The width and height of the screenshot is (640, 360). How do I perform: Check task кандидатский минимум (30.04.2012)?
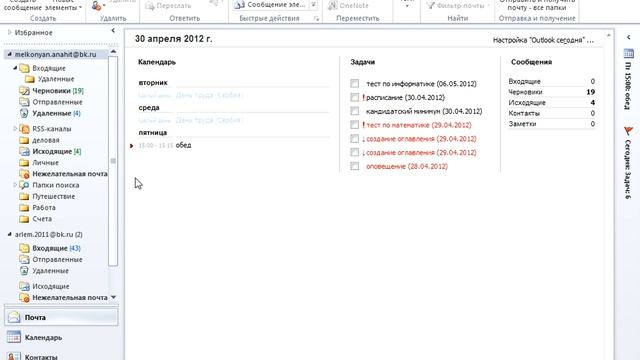point(355,111)
